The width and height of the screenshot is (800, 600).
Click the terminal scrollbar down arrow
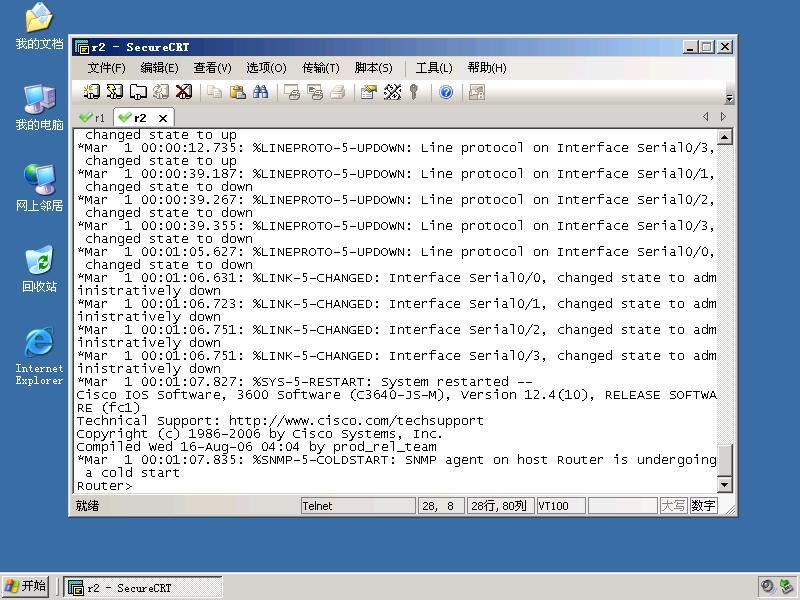coord(724,484)
